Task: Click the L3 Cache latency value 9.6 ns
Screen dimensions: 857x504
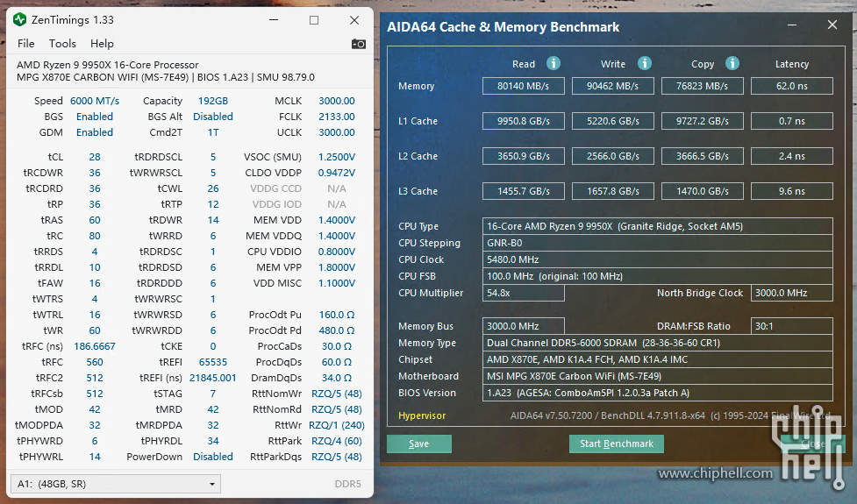Action: 792,191
